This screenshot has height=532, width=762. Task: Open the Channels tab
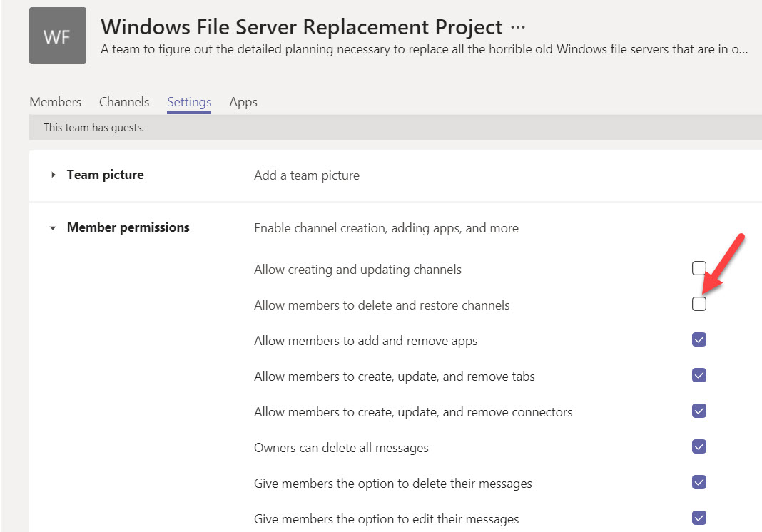(x=124, y=102)
